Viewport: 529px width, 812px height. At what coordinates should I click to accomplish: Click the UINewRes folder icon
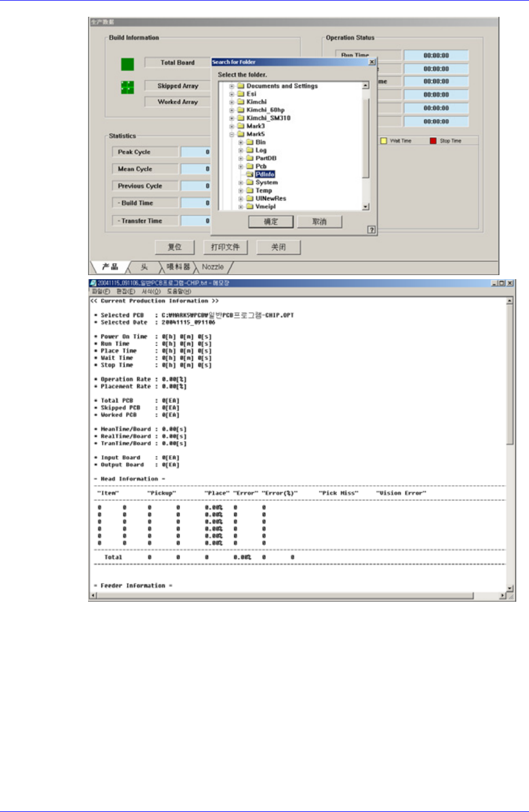[250, 199]
